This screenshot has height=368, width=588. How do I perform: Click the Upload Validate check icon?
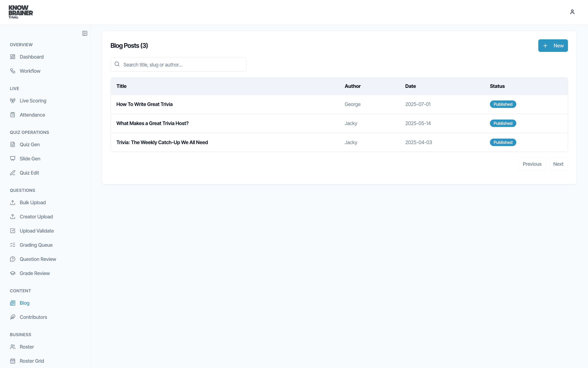click(13, 230)
